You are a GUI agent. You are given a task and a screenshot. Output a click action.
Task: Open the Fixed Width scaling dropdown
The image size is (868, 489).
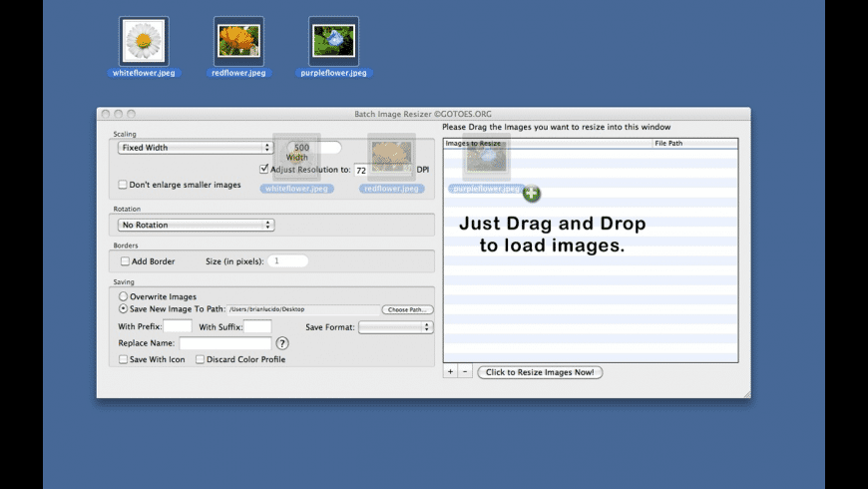(x=195, y=148)
